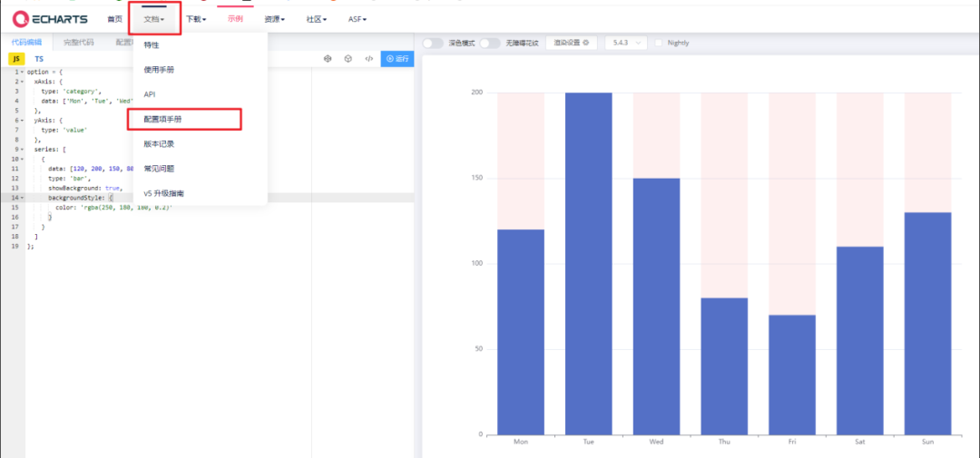Click code line "type: 'category',"
This screenshot has height=458, width=980.
72,92
